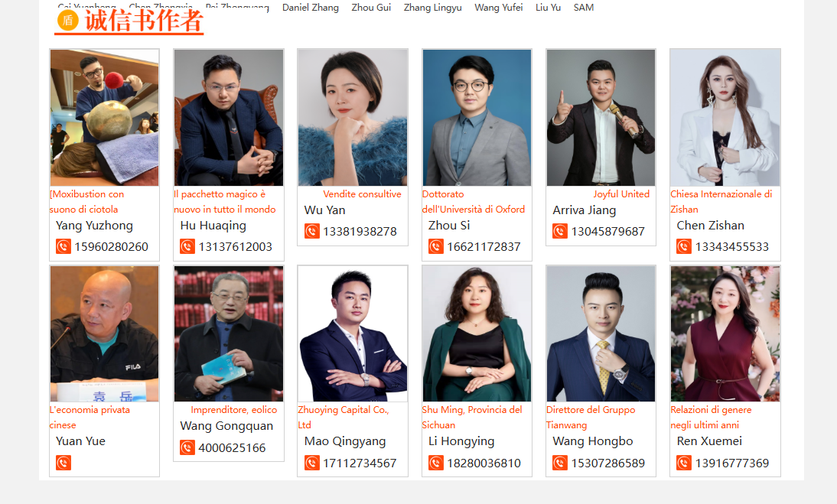Click the name Li Hongying
The image size is (837, 504).
(461, 441)
